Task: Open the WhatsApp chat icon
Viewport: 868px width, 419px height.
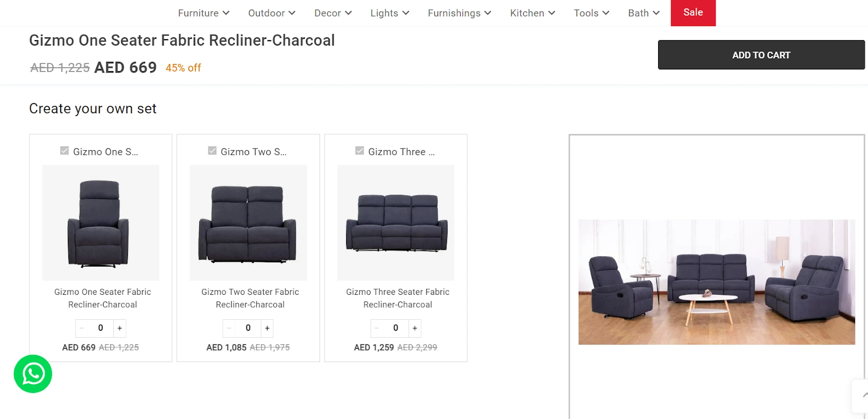Action: pos(33,374)
